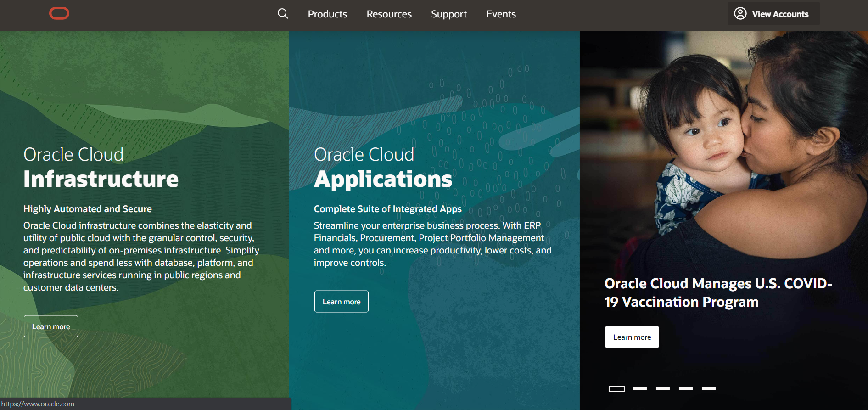Image resolution: width=868 pixels, height=410 pixels.
Task: Click the View Accounts button
Action: (x=773, y=14)
